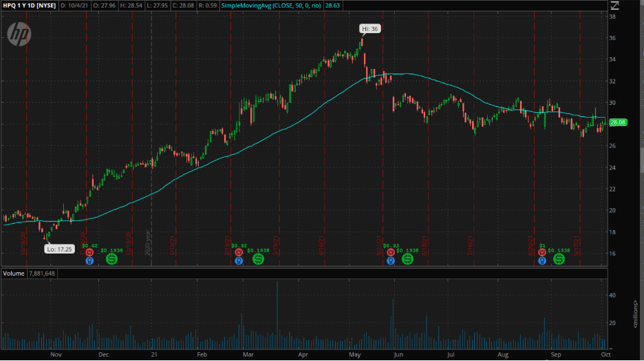The height and width of the screenshot is (361, 644).
Task: Click the green dividend icon near Sep
Action: tap(559, 259)
